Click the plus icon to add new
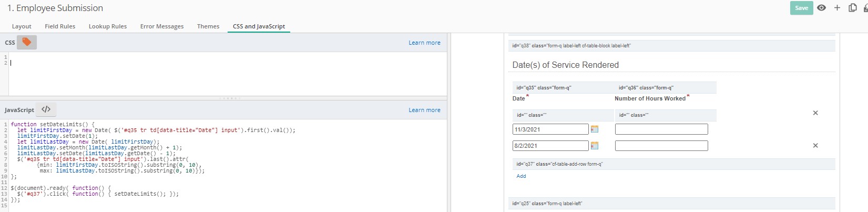 [837, 8]
